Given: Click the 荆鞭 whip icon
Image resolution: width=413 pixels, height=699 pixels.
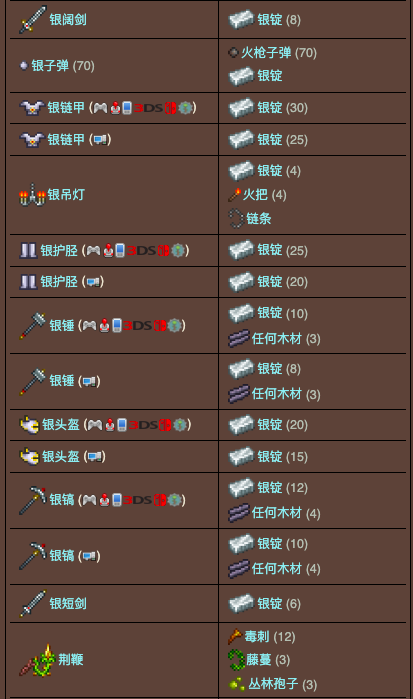Looking at the screenshot, I should (x=37, y=660).
